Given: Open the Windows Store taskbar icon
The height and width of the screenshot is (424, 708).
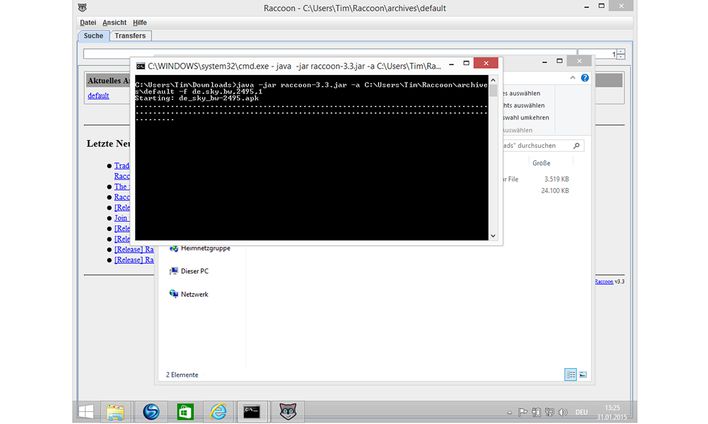Looking at the screenshot, I should click(x=185, y=412).
